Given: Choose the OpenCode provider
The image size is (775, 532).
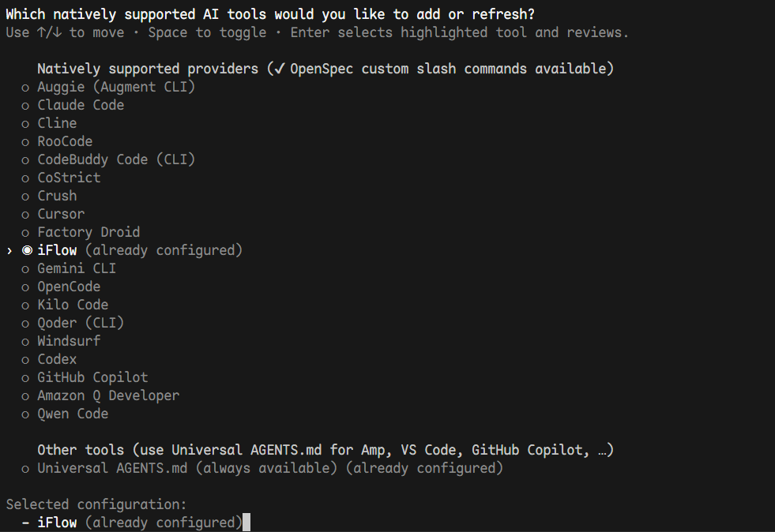Looking at the screenshot, I should click(x=69, y=287).
